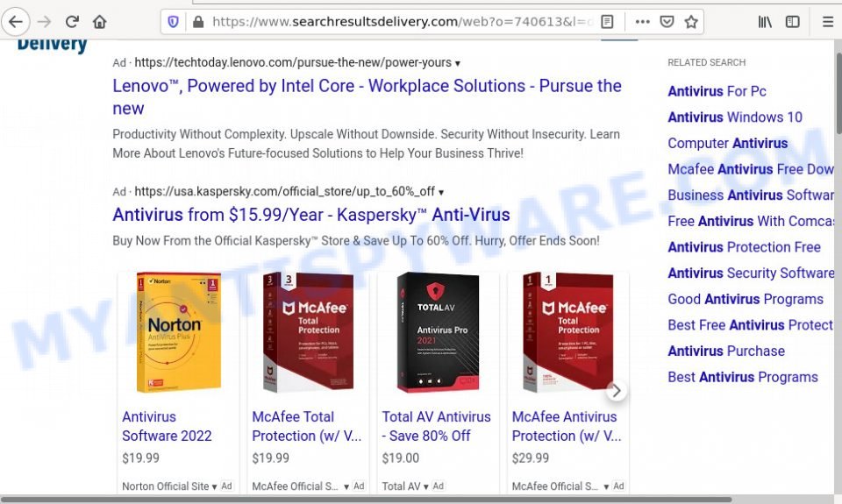Reload the current page

[x=72, y=21]
